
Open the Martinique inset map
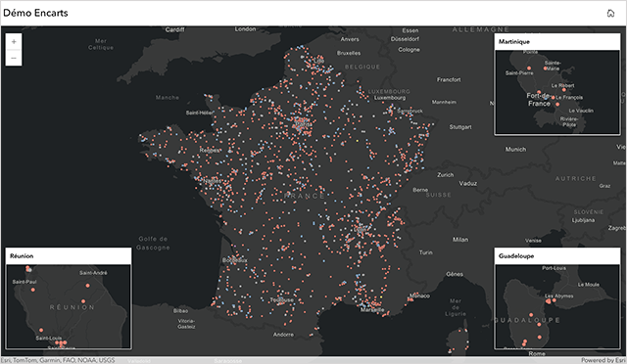click(557, 92)
